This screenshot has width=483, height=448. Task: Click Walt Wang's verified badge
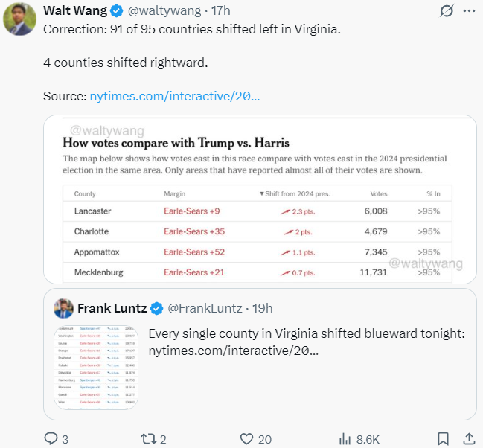117,10
